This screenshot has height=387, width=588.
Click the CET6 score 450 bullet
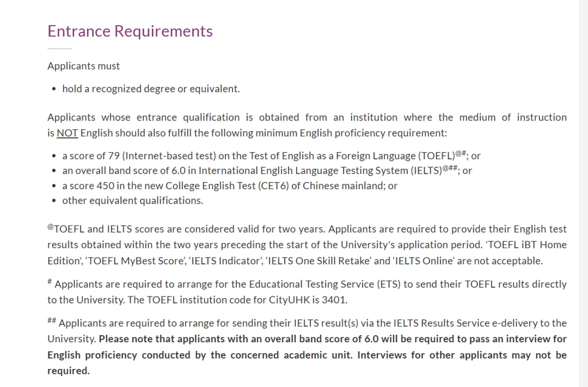click(x=230, y=186)
